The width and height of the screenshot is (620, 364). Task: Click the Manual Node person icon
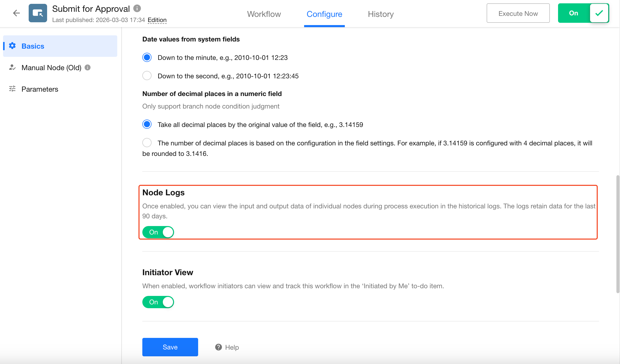click(x=12, y=67)
